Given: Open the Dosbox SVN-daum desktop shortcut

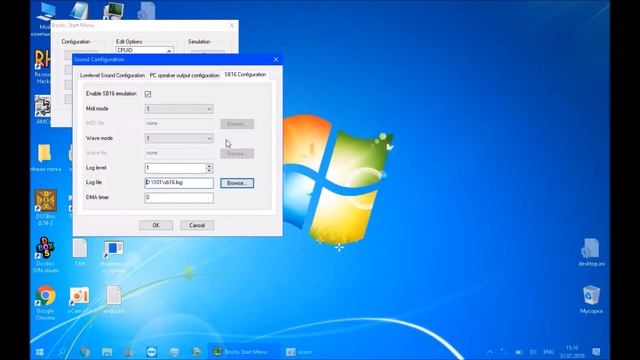Looking at the screenshot, I should pos(45,255).
